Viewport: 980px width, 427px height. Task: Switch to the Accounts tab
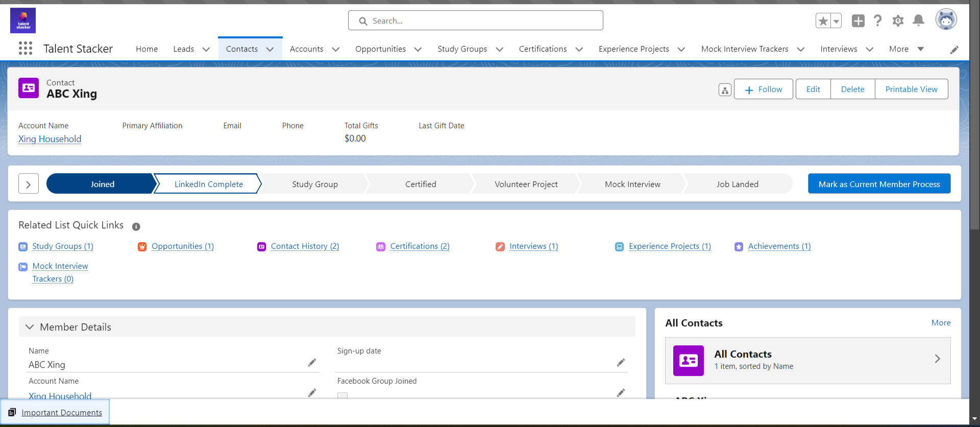click(x=306, y=49)
